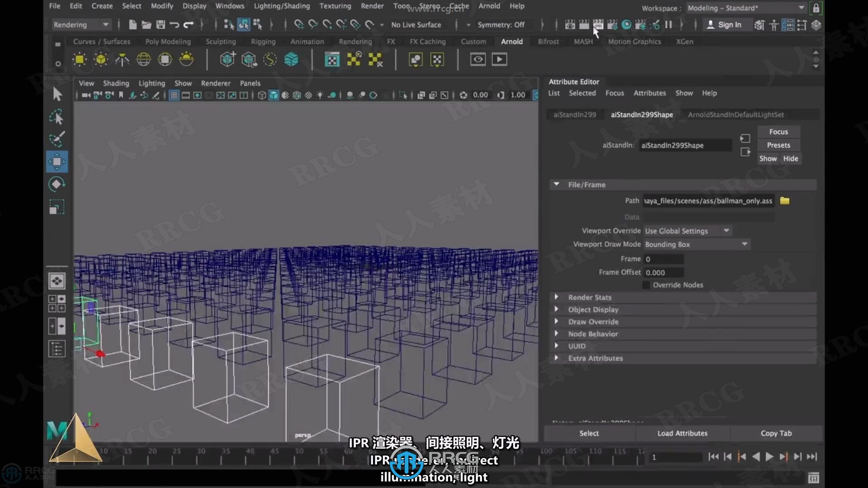The image size is (868, 488).
Task: Toggle the Attribute Editor panel icon
Action: coord(788,25)
